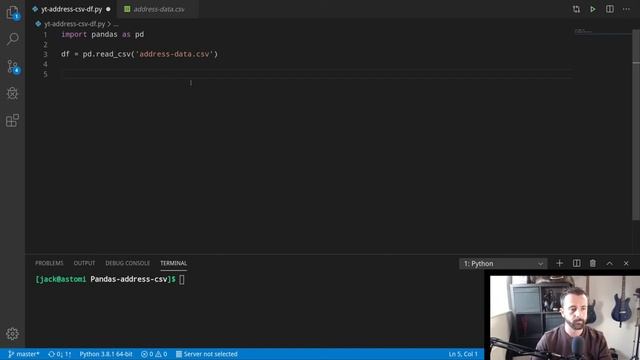The width and height of the screenshot is (640, 360).
Task: Click the master branch status item
Action: [x=24, y=354]
